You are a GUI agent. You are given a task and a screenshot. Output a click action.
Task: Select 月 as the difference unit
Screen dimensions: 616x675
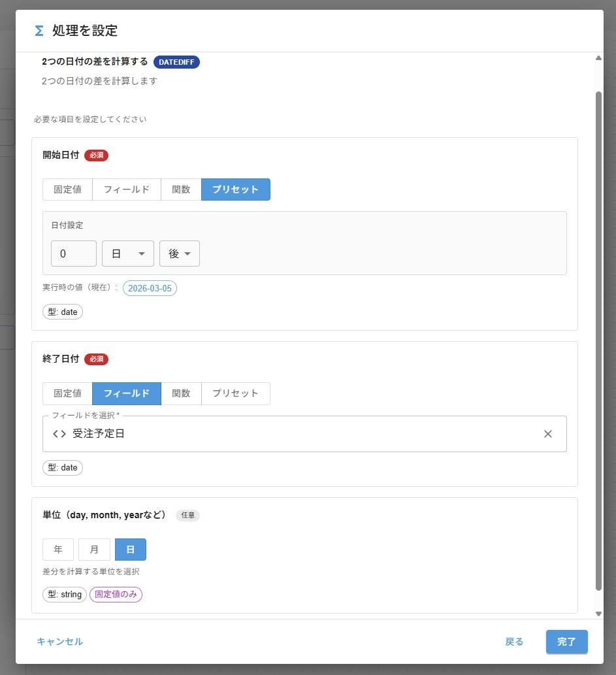click(94, 549)
